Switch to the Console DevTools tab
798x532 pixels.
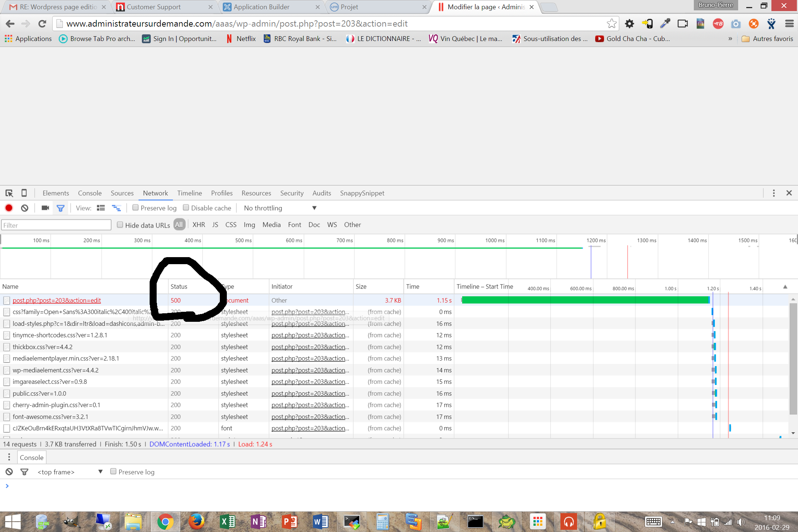(x=90, y=193)
